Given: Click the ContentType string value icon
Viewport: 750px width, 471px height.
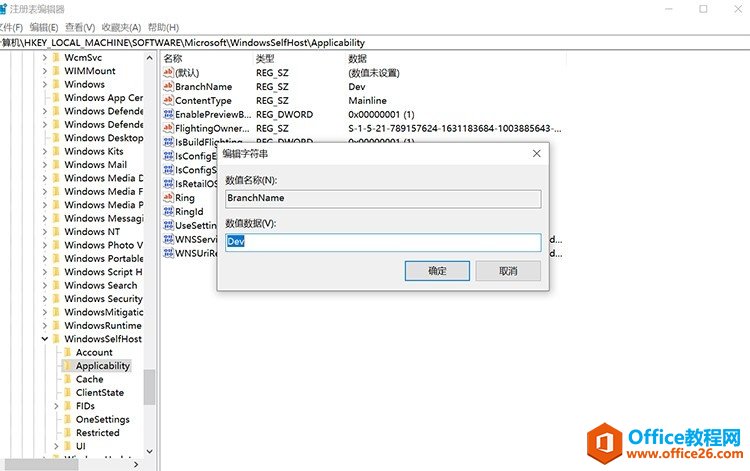Looking at the screenshot, I should click(168, 100).
